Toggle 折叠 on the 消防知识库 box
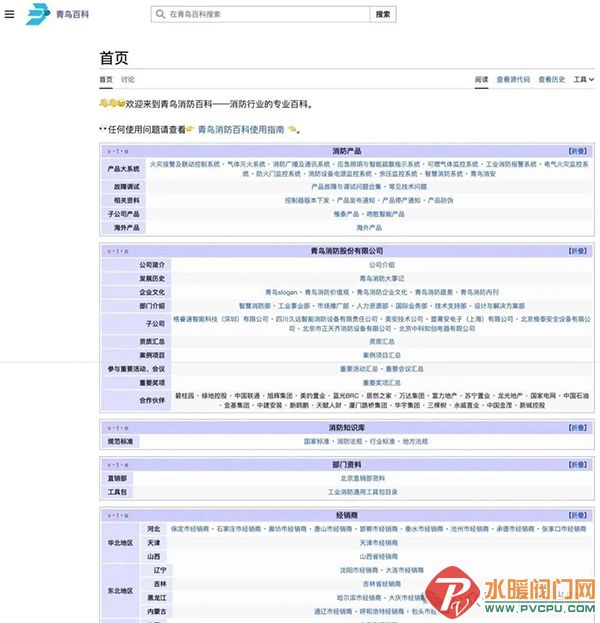600x623 pixels. (x=578, y=428)
